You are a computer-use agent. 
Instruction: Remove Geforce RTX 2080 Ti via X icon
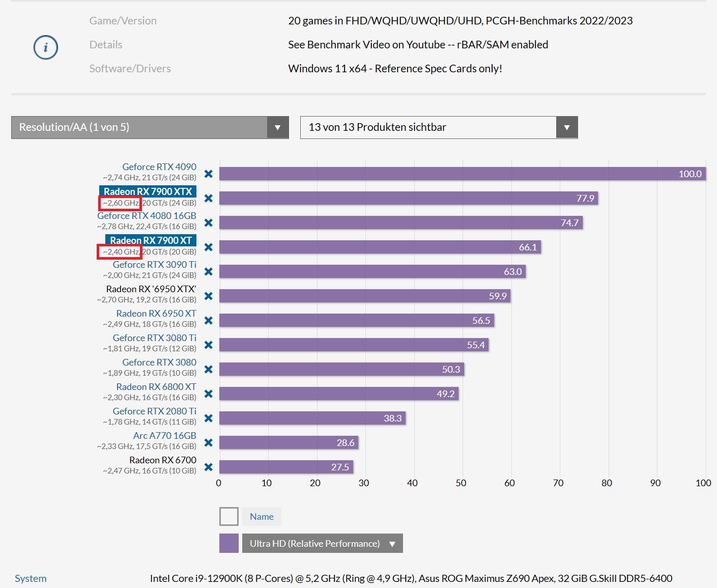pyautogui.click(x=209, y=418)
